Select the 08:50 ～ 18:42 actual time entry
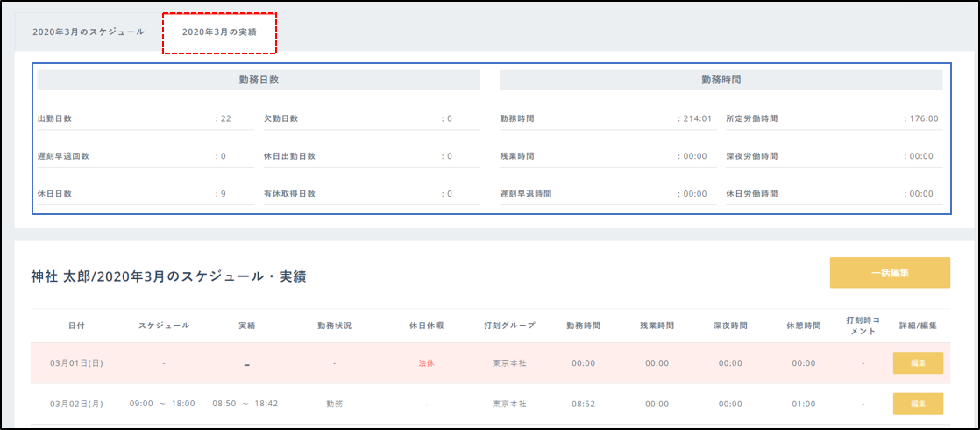The width and height of the screenshot is (980, 430). tap(245, 404)
